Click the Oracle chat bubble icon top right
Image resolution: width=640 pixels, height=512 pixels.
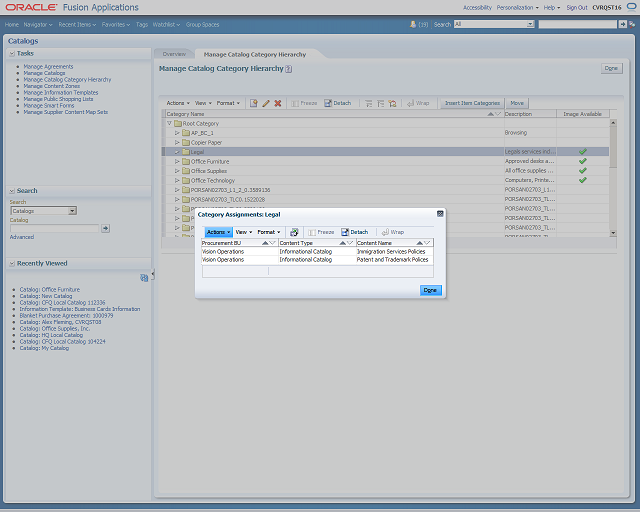(631, 7)
